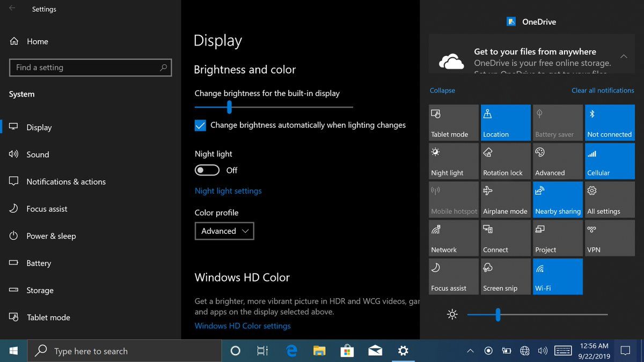Open the Network tile in Action Center
Screen dimensions: 644x362
(x=453, y=239)
